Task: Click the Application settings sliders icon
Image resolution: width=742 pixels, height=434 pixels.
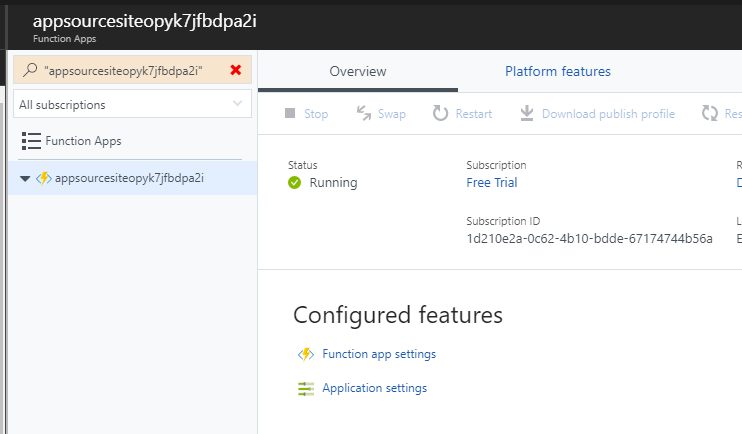Action: pos(306,388)
